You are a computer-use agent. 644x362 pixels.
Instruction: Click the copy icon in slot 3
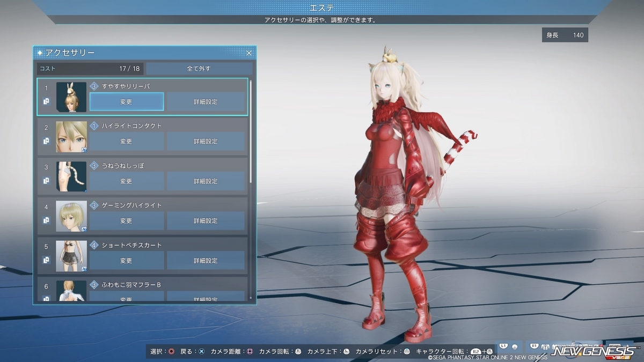(47, 181)
